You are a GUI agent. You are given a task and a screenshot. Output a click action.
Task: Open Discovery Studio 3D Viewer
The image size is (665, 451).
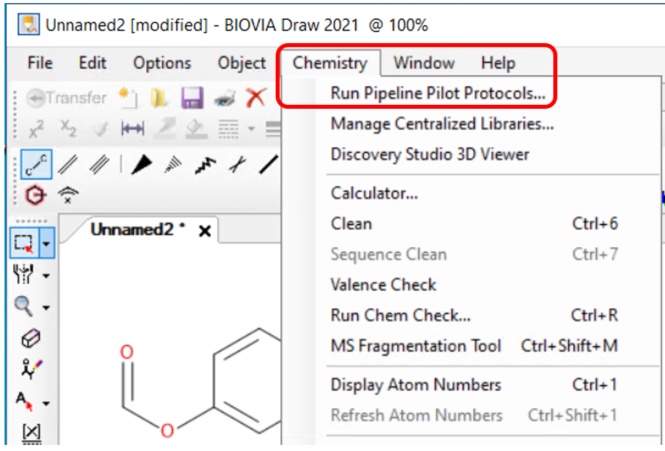click(x=430, y=154)
